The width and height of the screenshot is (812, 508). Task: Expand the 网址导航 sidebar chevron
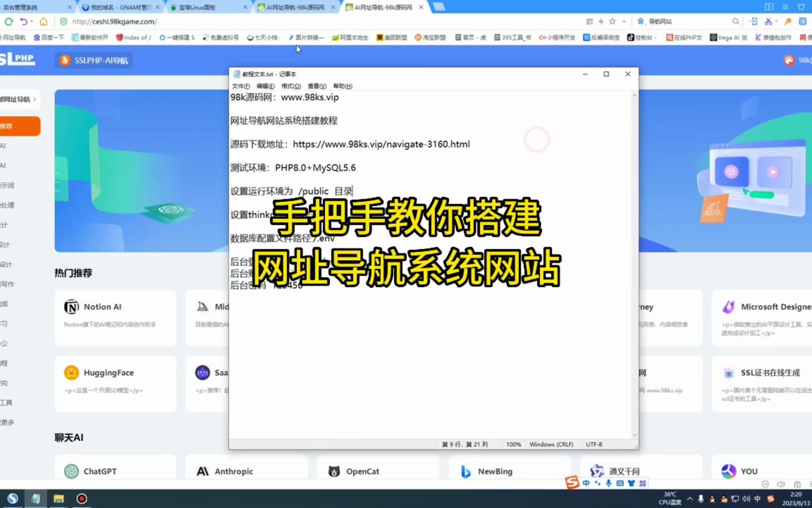[35, 99]
